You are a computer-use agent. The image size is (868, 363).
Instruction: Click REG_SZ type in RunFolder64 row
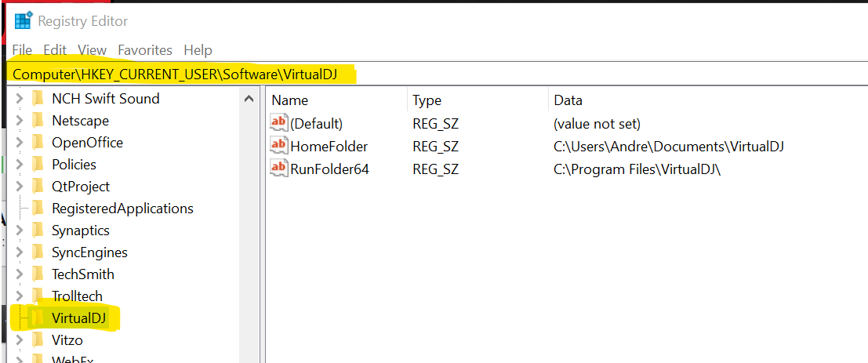[x=436, y=169]
